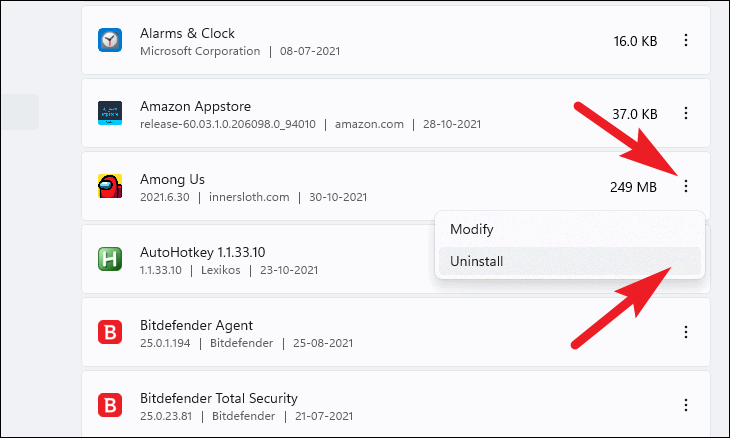This screenshot has height=438, width=730.
Task: Click the Amazon Appstore app icon
Action: tap(110, 113)
